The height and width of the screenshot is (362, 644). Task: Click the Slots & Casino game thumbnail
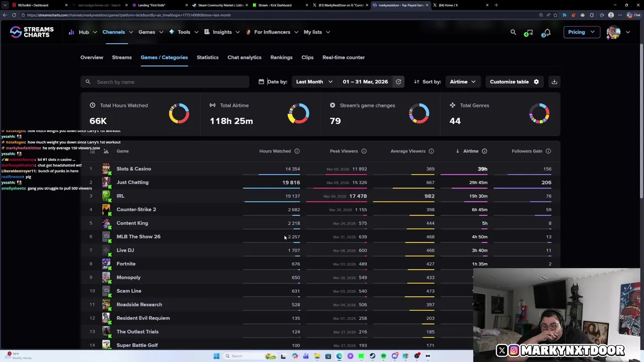pos(106,169)
